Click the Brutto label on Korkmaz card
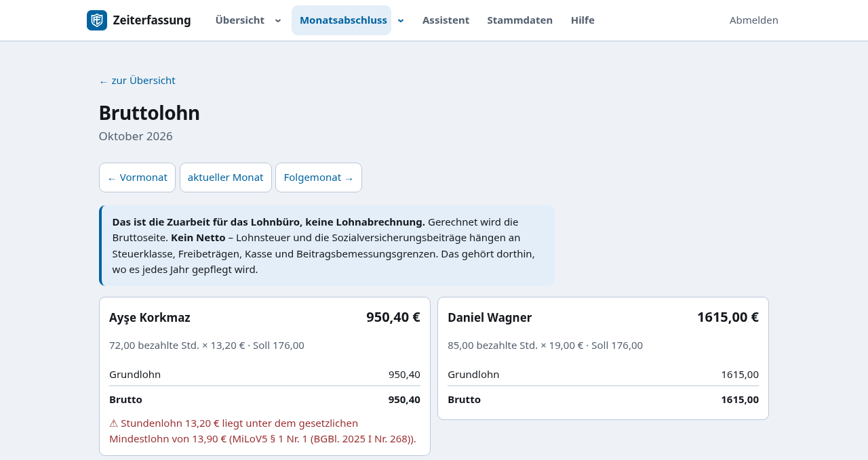The width and height of the screenshot is (868, 460). coord(125,400)
